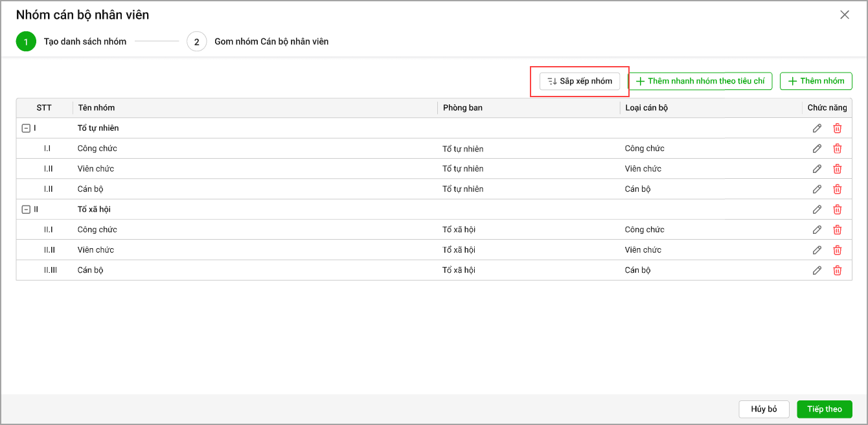Edit the Tổ xã hội parent group

(x=817, y=209)
